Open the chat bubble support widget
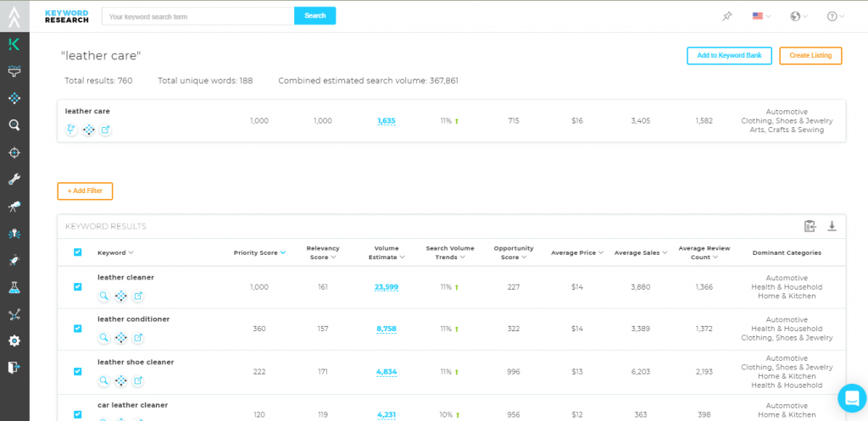This screenshot has height=421, width=868. point(851,398)
